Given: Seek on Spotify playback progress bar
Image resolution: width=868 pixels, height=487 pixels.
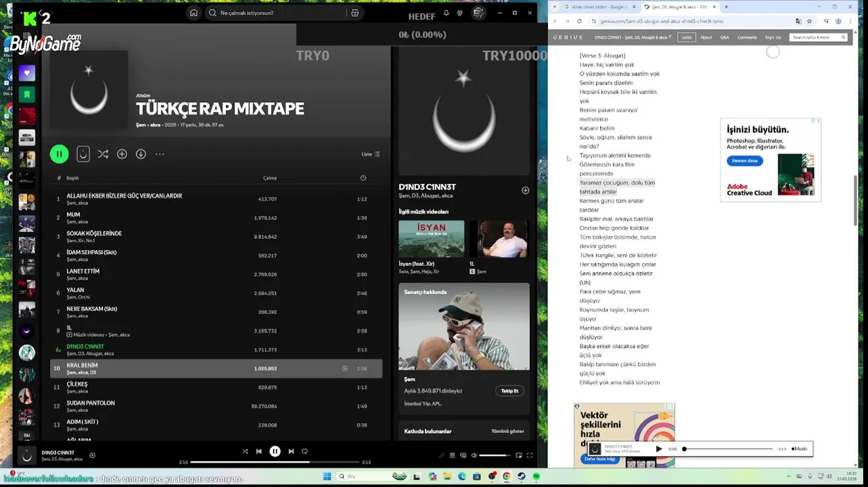Looking at the screenshot, I should click(x=276, y=462).
